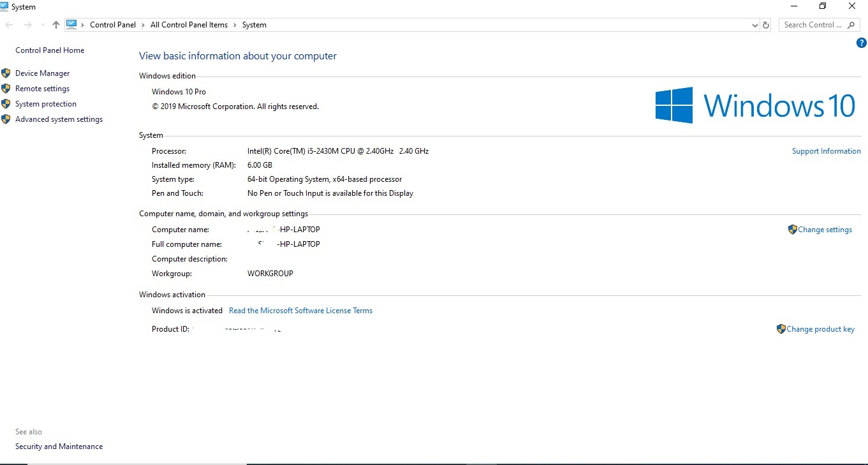This screenshot has width=868, height=465.
Task: Open Device Manager link
Action: (42, 73)
